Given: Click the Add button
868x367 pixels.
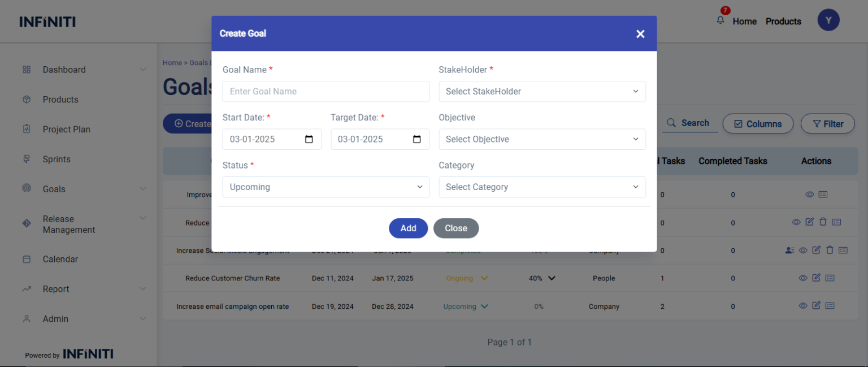Looking at the screenshot, I should click(x=408, y=228).
